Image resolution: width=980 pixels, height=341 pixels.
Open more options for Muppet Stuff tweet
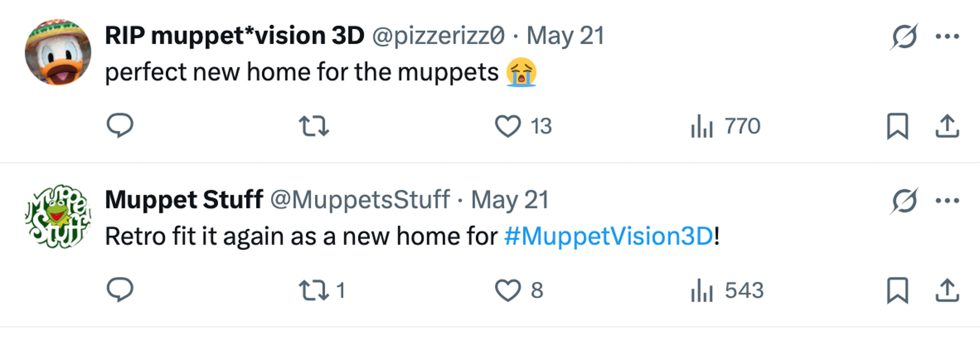(947, 201)
